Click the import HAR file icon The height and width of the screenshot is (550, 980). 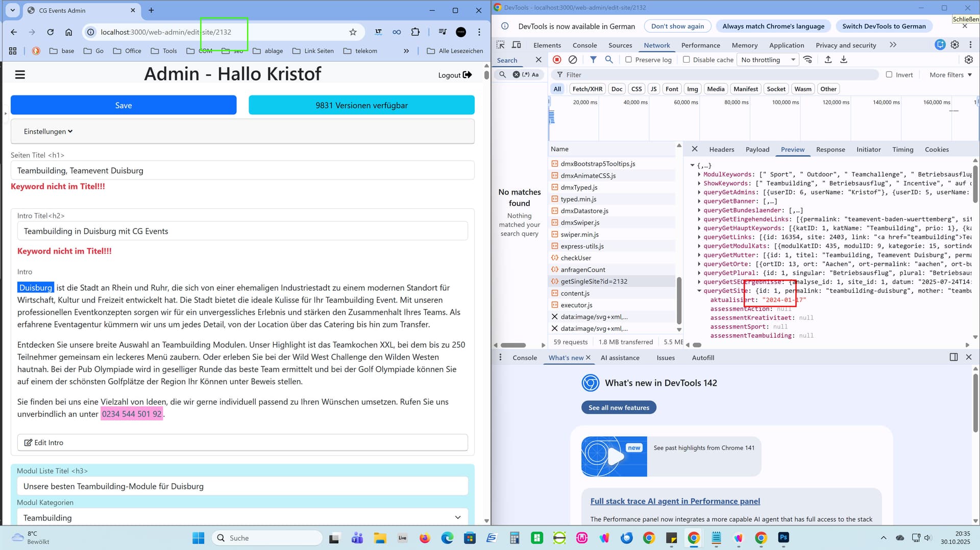click(x=828, y=60)
